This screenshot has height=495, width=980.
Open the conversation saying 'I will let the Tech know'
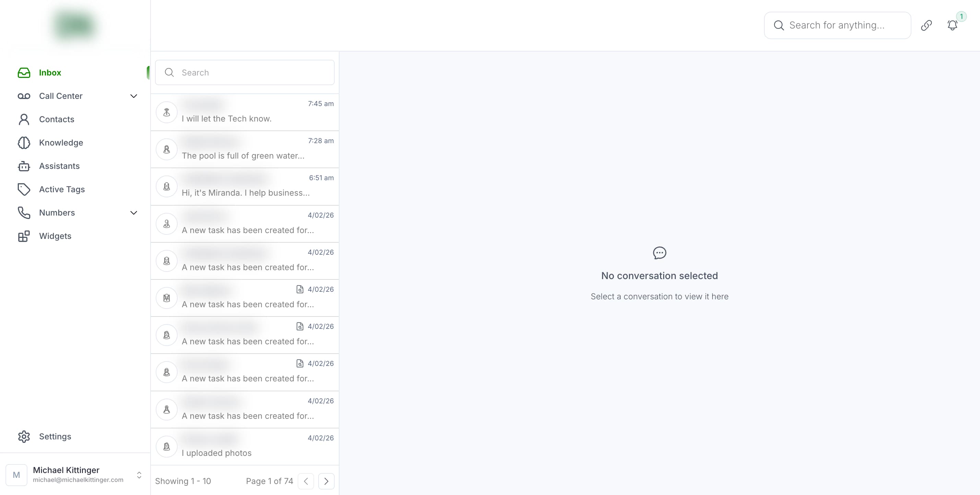(x=244, y=112)
